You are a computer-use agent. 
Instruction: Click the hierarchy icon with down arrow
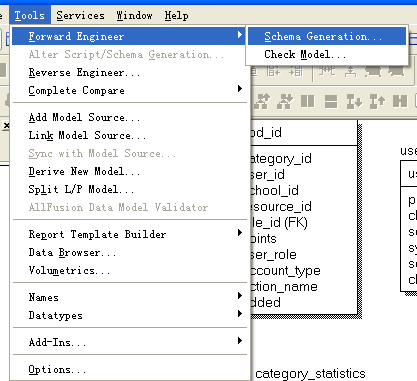click(x=285, y=101)
